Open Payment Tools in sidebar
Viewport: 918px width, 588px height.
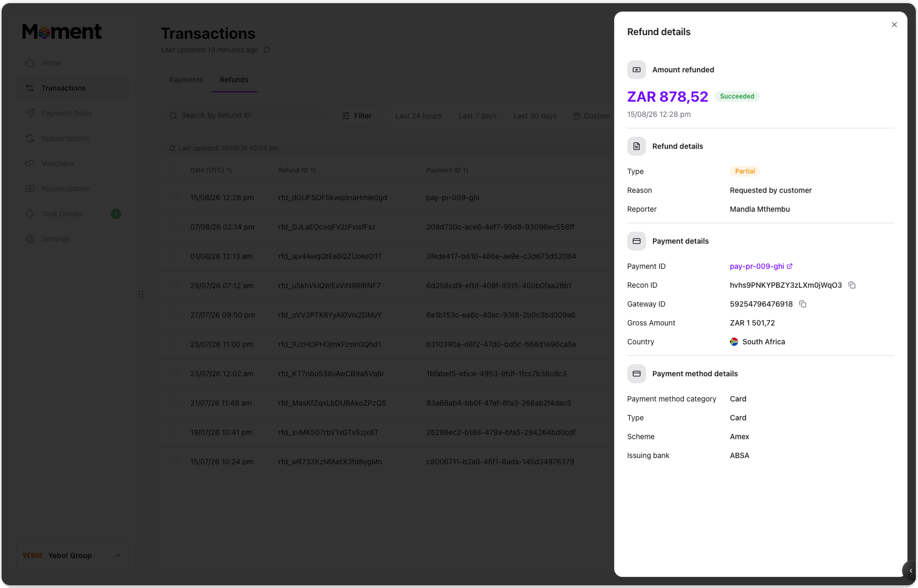(x=72, y=113)
